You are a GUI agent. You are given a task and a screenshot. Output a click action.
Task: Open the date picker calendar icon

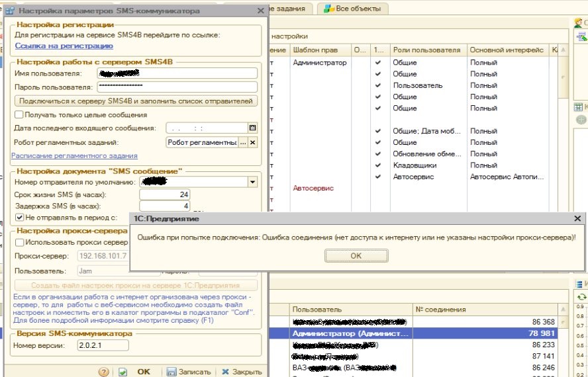pos(253,128)
